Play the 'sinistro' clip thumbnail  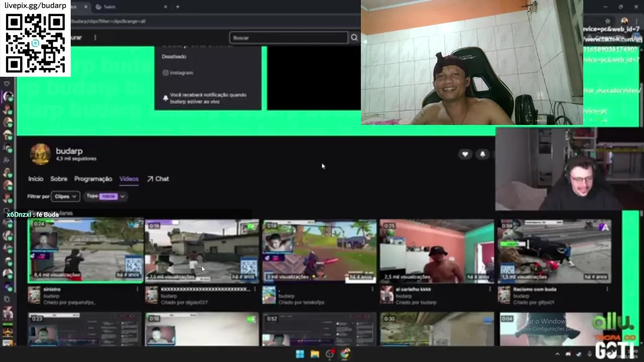pos(86,250)
